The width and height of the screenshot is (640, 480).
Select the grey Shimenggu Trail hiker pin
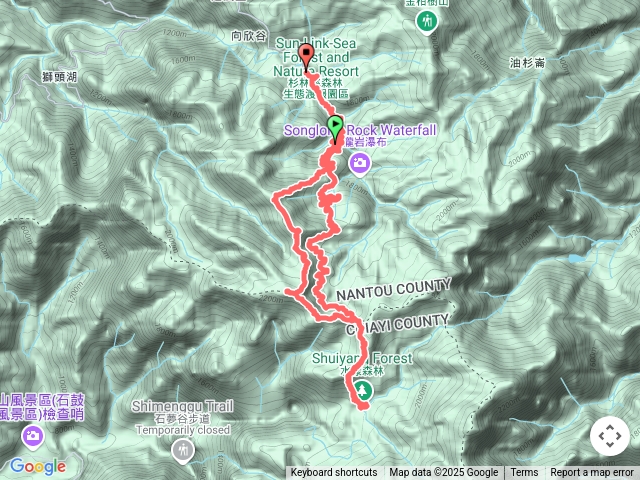[x=183, y=451]
